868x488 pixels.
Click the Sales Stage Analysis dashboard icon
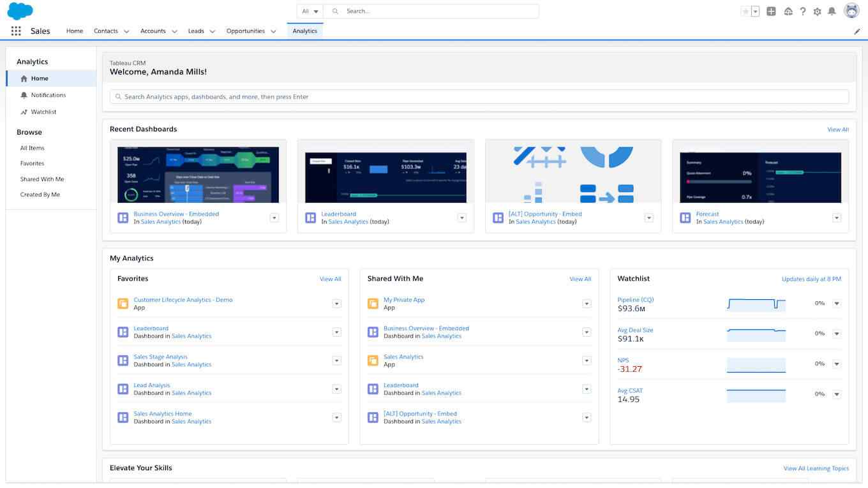pos(123,360)
